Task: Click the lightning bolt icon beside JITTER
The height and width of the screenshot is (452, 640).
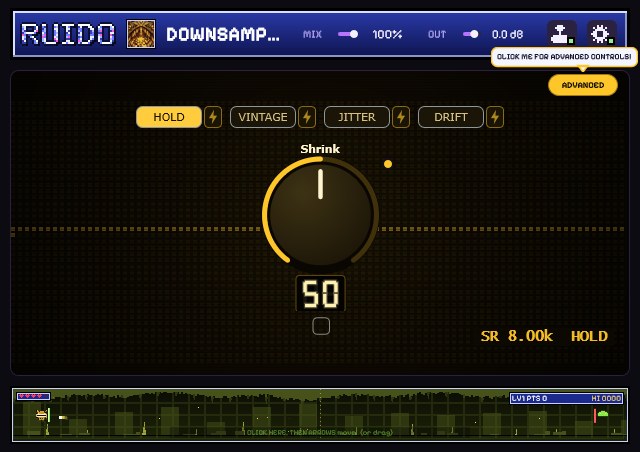Action: click(401, 117)
